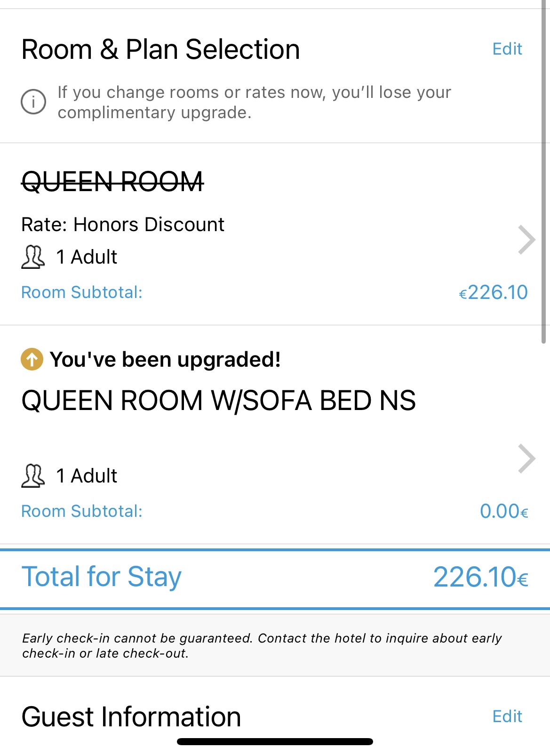This screenshot has width=550, height=756.
Task: Expand Queen Room details chevron
Action: 526,240
